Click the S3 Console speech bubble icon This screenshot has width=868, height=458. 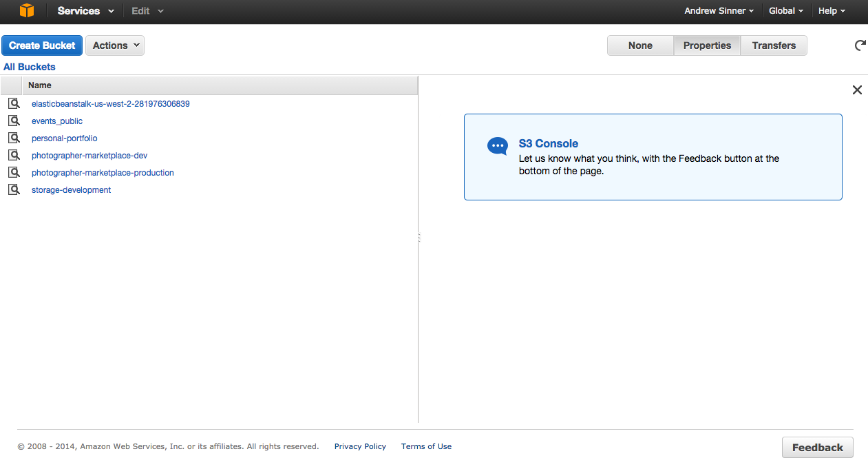[x=497, y=146]
